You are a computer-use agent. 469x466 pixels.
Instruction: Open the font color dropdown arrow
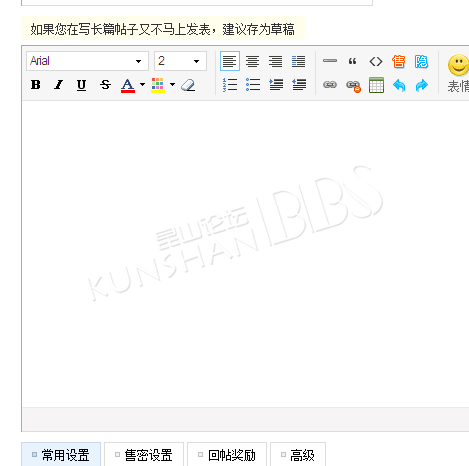pyautogui.click(x=142, y=85)
